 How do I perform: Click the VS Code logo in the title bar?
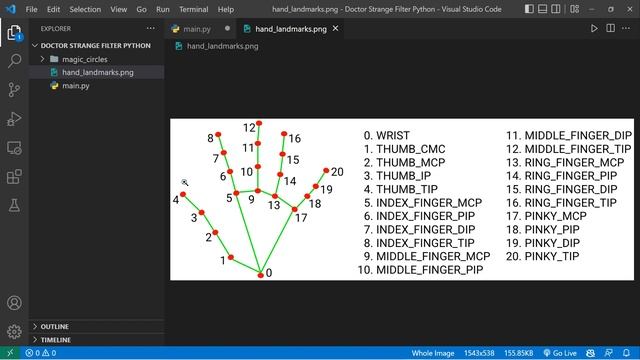click(x=10, y=9)
